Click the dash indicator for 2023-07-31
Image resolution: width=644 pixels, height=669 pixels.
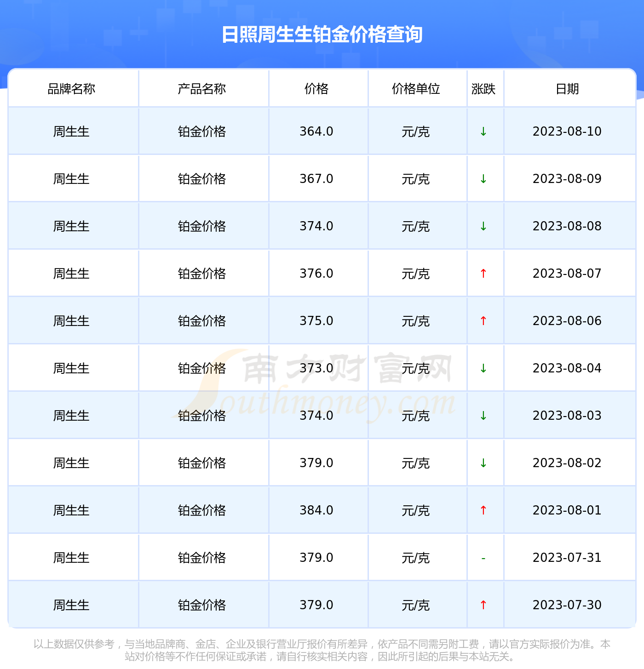(483, 558)
